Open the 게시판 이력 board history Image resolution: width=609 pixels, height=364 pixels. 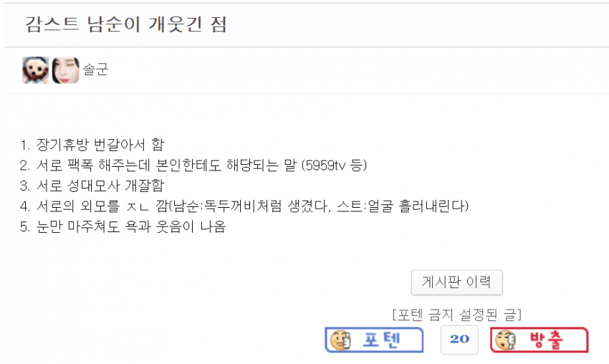pos(457,282)
